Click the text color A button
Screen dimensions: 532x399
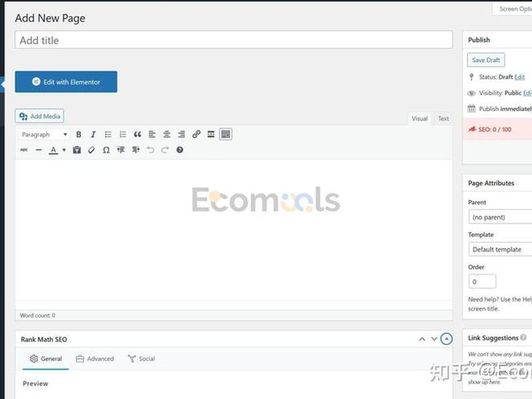tap(53, 150)
